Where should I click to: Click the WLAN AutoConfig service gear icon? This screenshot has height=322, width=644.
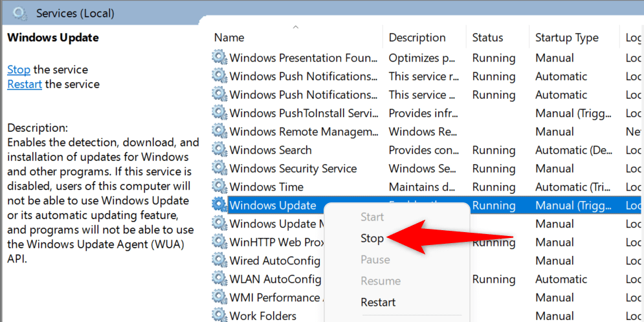pos(220,279)
